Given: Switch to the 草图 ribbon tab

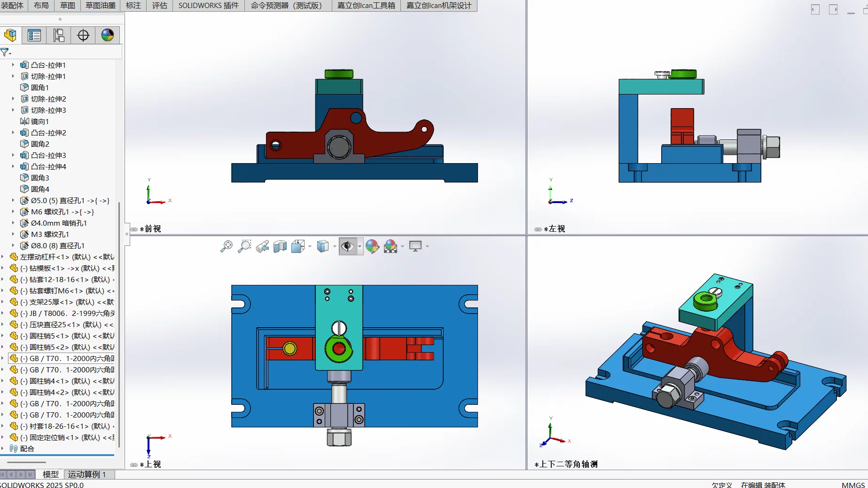Looking at the screenshot, I should click(x=68, y=6).
